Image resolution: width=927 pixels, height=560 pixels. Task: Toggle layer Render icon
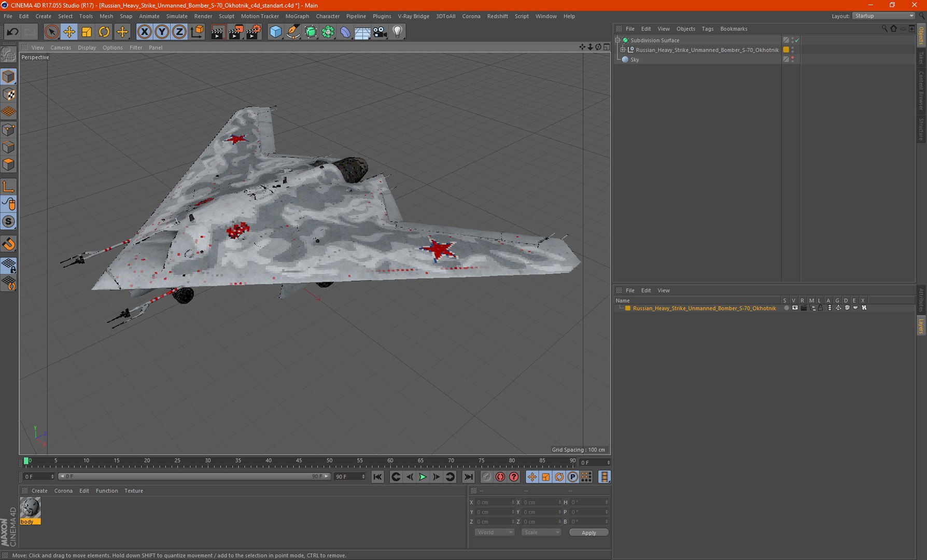tap(804, 308)
